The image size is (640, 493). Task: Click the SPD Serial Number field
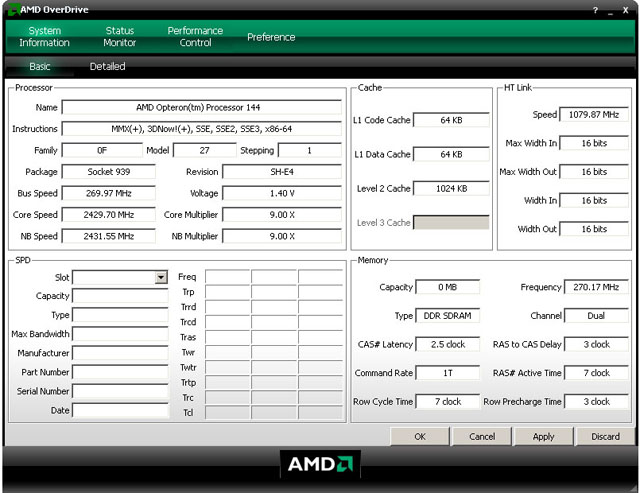tap(120, 391)
